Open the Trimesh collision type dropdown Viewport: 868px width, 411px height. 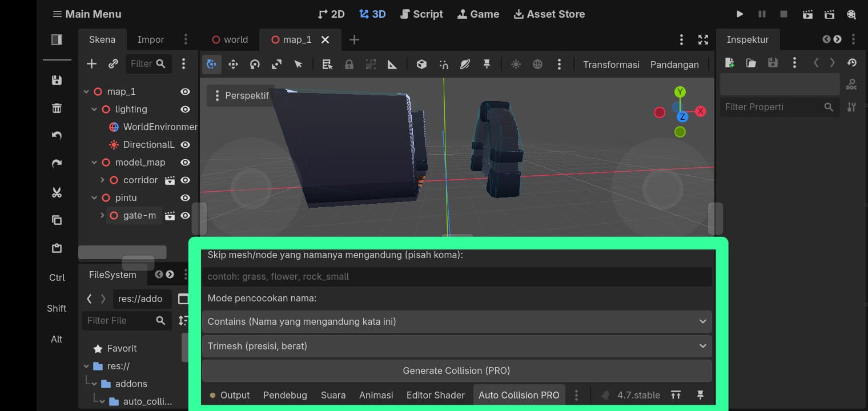pyautogui.click(x=457, y=346)
